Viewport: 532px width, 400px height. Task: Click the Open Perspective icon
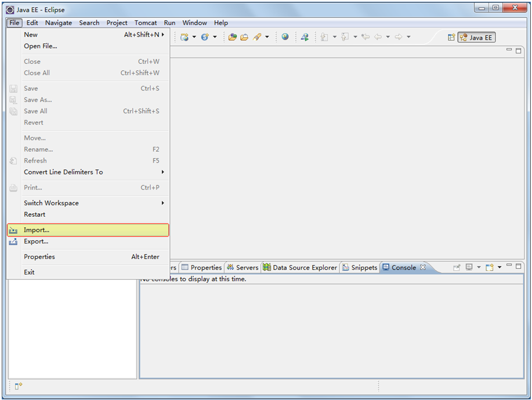pyautogui.click(x=451, y=37)
